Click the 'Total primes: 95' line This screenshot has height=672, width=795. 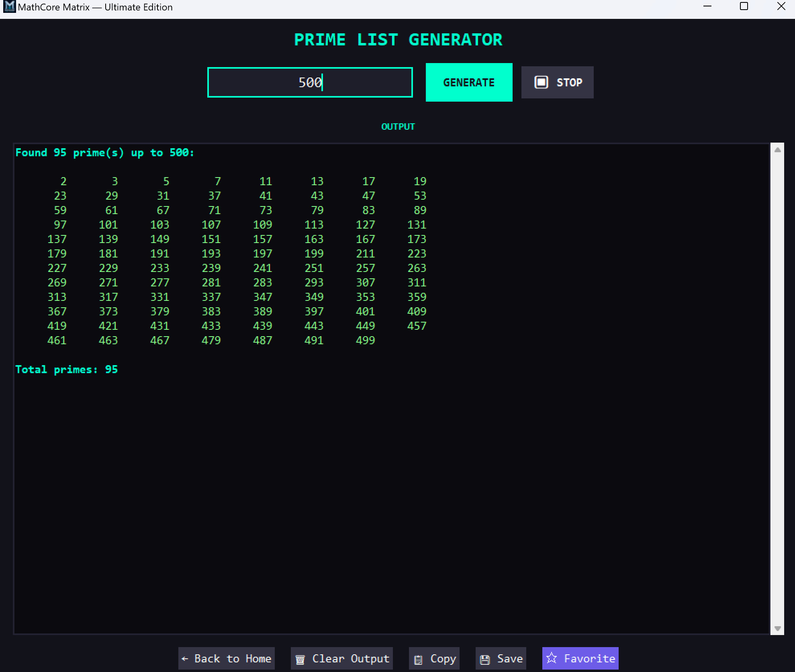pos(66,370)
